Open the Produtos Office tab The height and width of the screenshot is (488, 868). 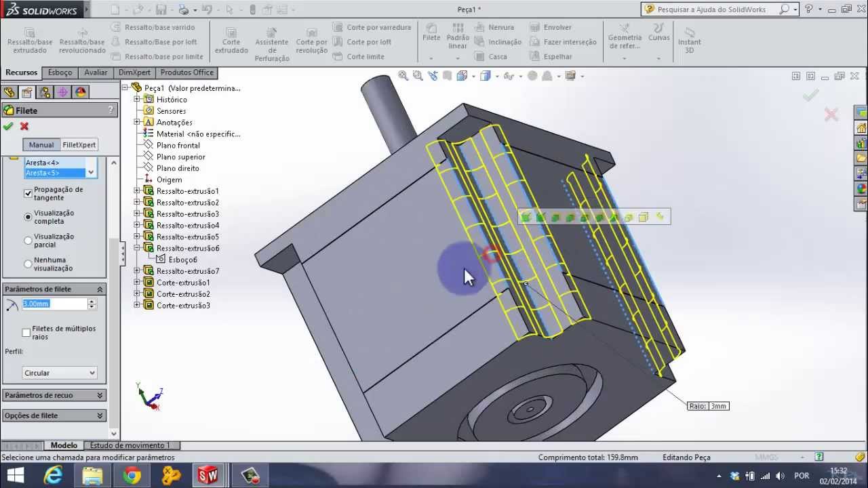(186, 73)
